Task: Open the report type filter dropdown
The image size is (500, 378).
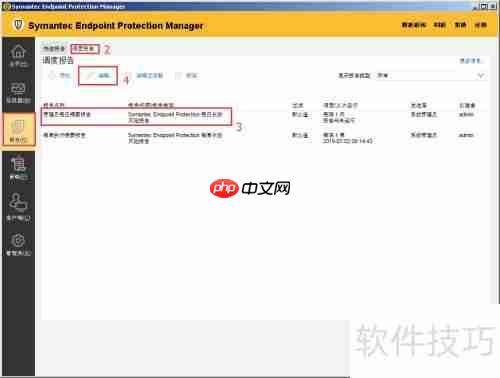Action: pos(430,76)
